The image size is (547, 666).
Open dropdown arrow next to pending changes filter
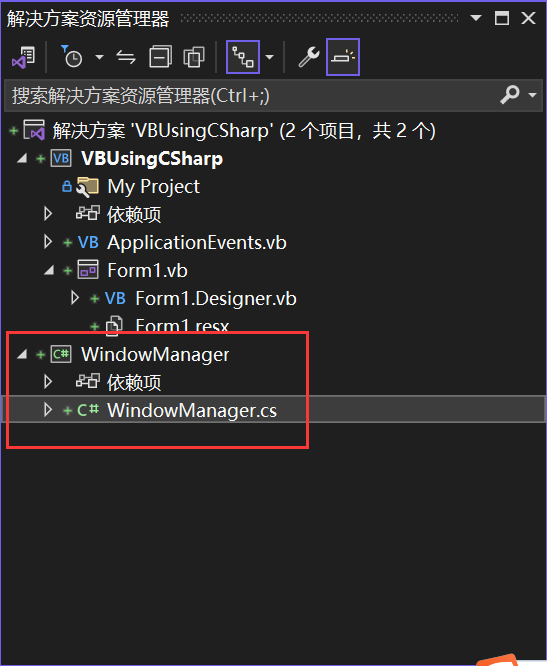coord(99,57)
